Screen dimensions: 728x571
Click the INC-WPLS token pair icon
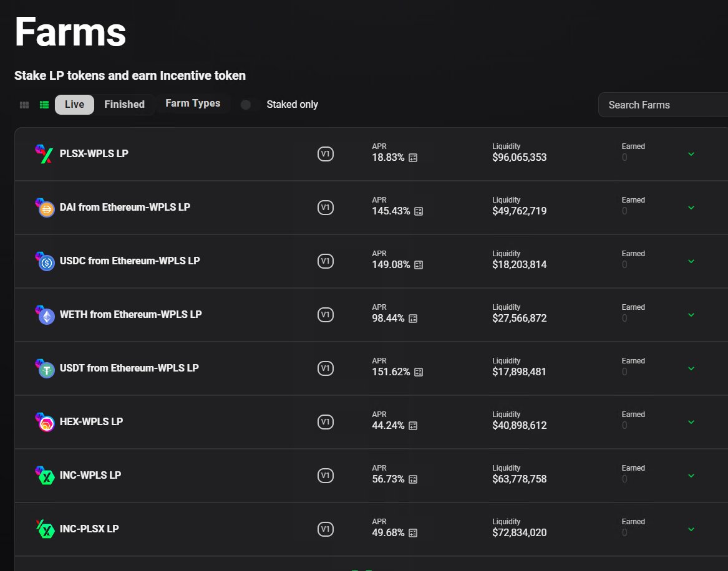click(44, 476)
